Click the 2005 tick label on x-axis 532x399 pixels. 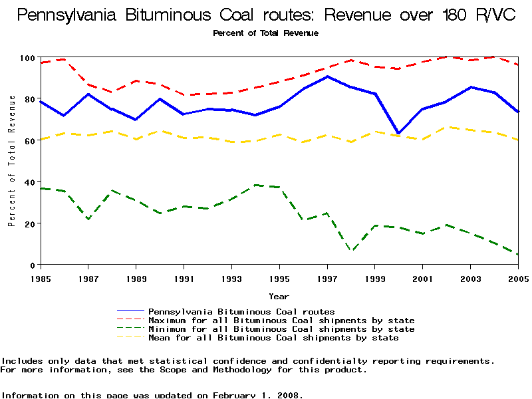tap(517, 277)
